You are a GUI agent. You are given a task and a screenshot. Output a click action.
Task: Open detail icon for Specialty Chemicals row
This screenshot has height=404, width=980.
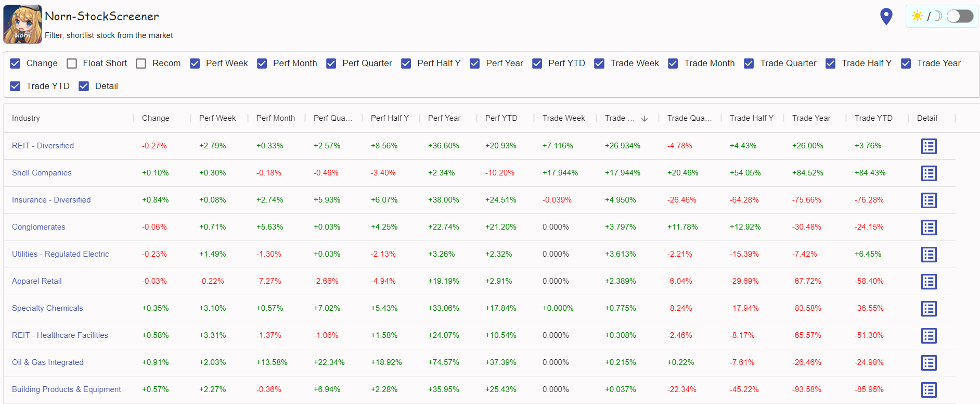(929, 309)
